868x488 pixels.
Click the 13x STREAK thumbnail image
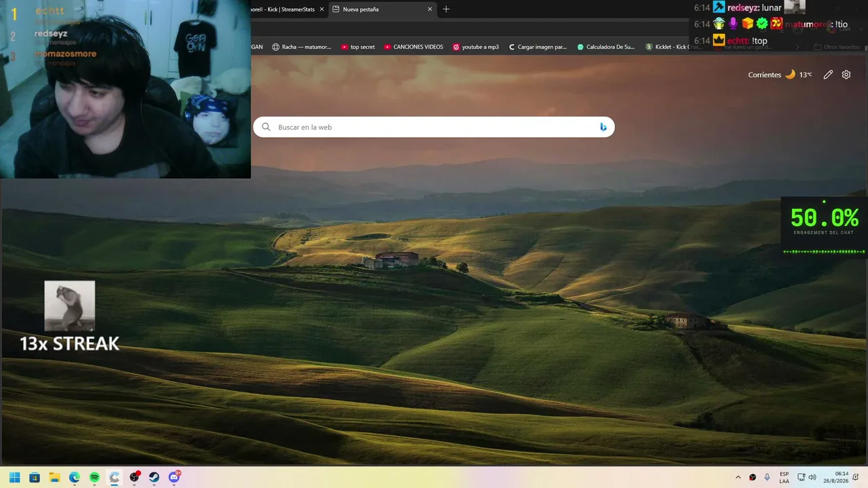[69, 306]
